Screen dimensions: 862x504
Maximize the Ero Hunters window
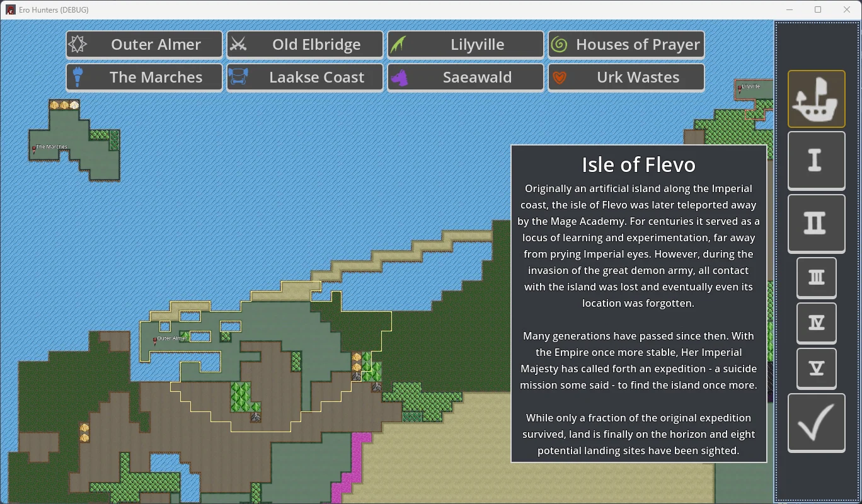tap(818, 9)
